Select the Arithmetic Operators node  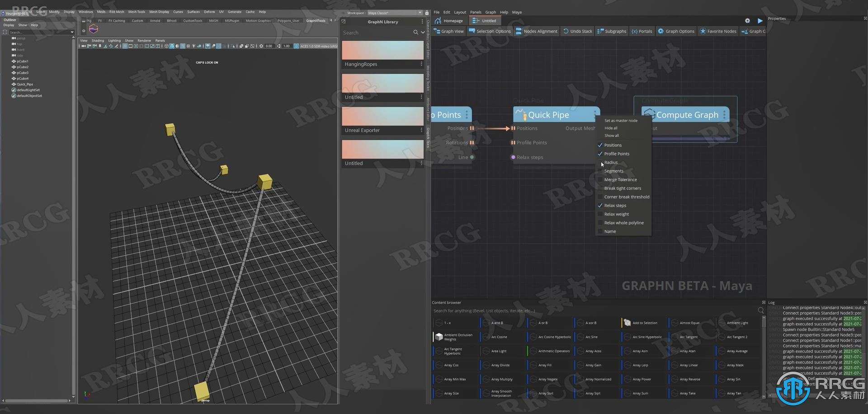(550, 351)
